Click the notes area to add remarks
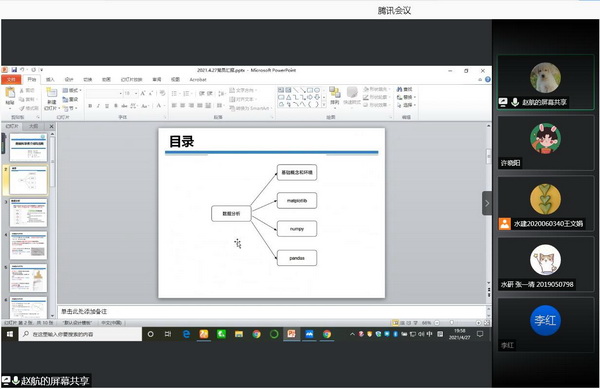Image resolution: width=600 pixels, height=389 pixels. tap(272, 311)
